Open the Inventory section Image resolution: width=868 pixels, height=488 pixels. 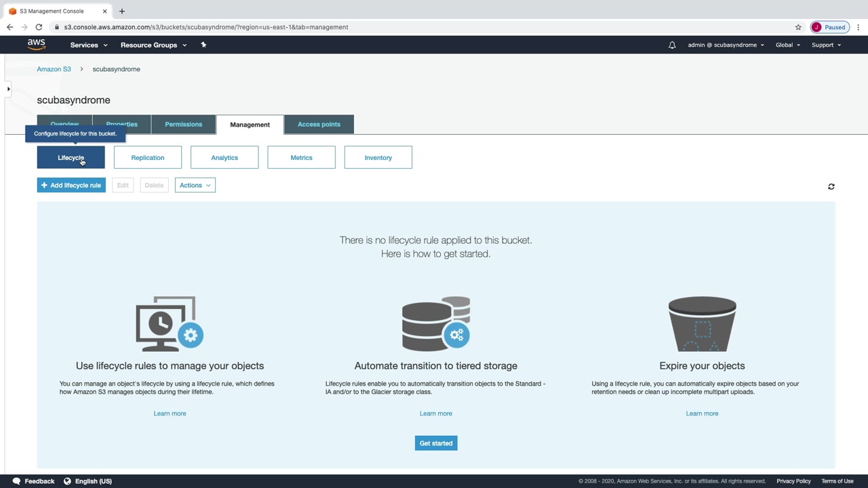pos(378,158)
